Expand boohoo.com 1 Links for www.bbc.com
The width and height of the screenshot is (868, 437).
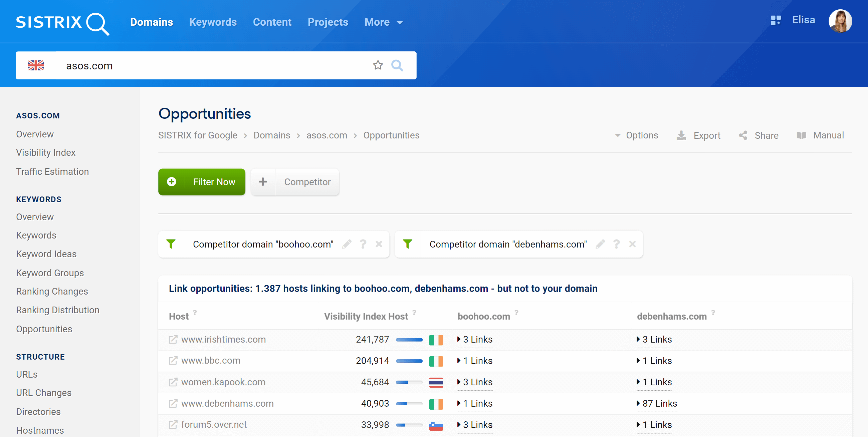[x=475, y=361]
